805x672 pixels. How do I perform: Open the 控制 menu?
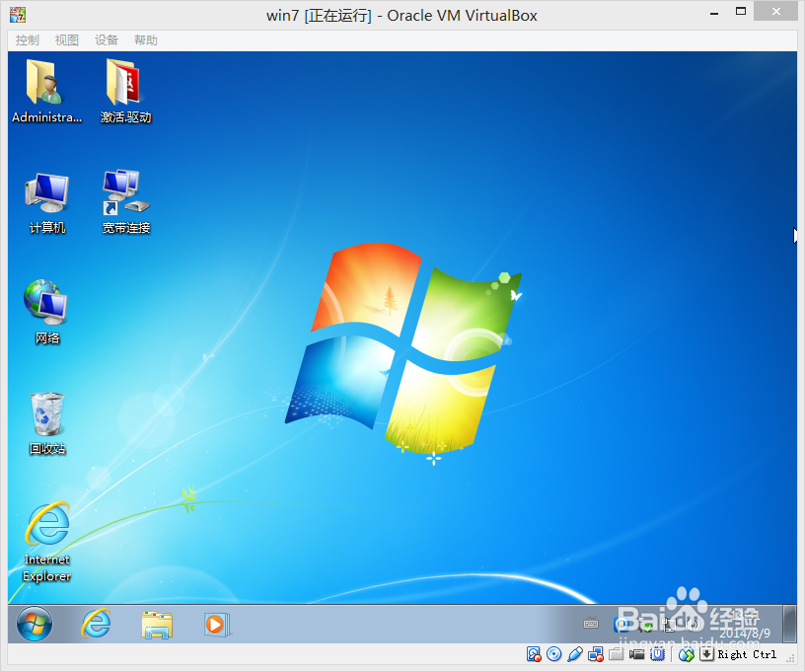[x=27, y=39]
